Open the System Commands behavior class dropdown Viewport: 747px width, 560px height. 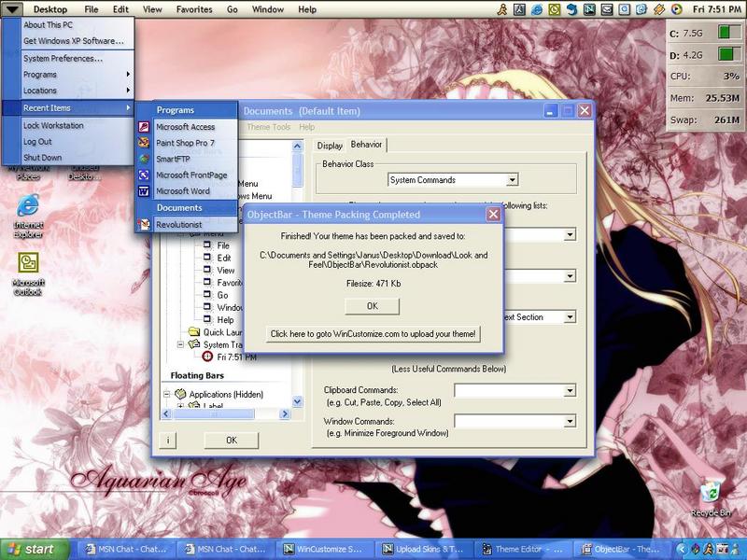512,180
